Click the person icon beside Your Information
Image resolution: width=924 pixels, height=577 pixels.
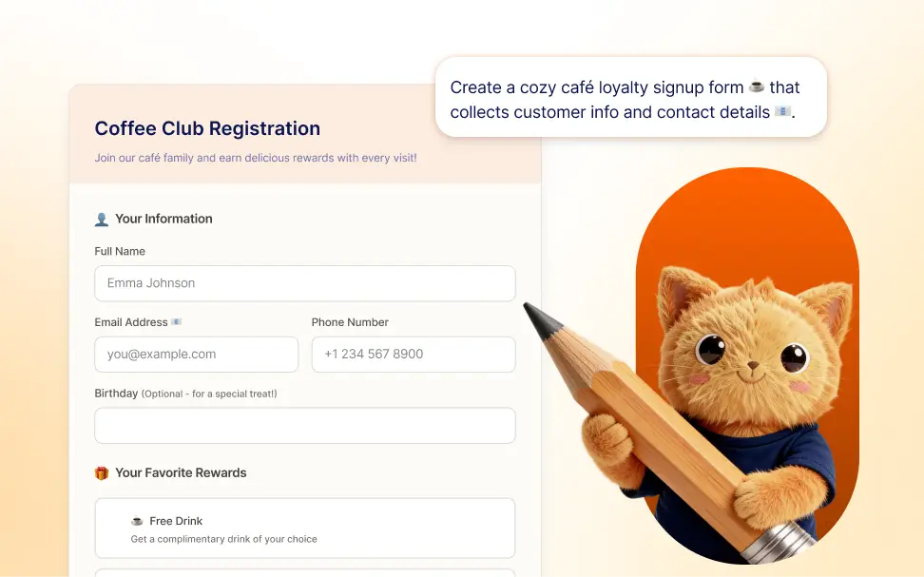tap(102, 220)
